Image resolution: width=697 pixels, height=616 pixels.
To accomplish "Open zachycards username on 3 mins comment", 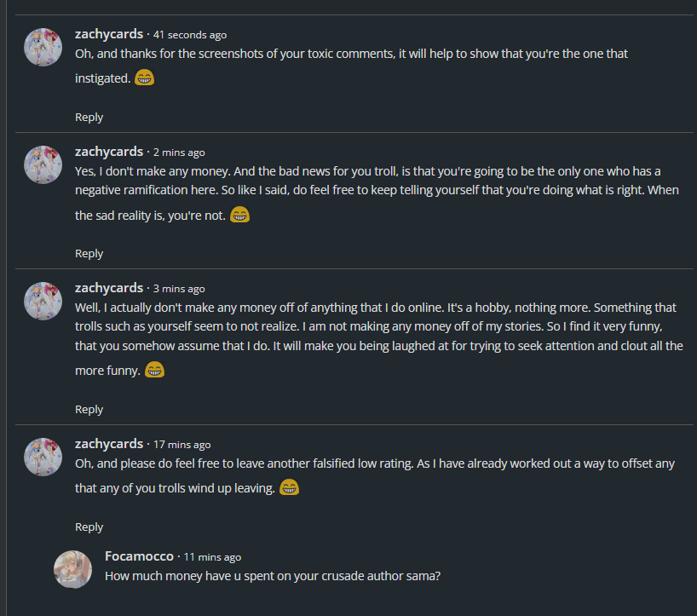I will (x=109, y=288).
